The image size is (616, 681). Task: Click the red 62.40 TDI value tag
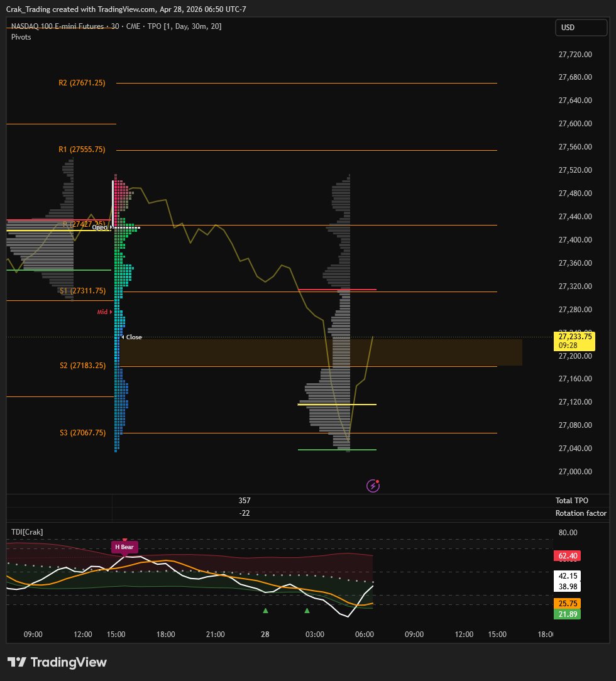pos(568,555)
